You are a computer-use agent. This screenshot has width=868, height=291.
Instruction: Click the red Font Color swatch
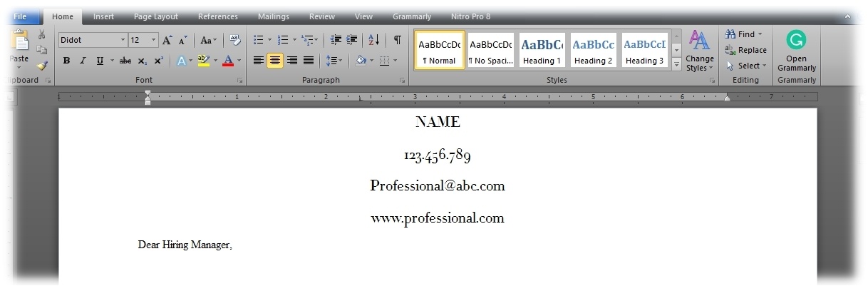click(228, 61)
